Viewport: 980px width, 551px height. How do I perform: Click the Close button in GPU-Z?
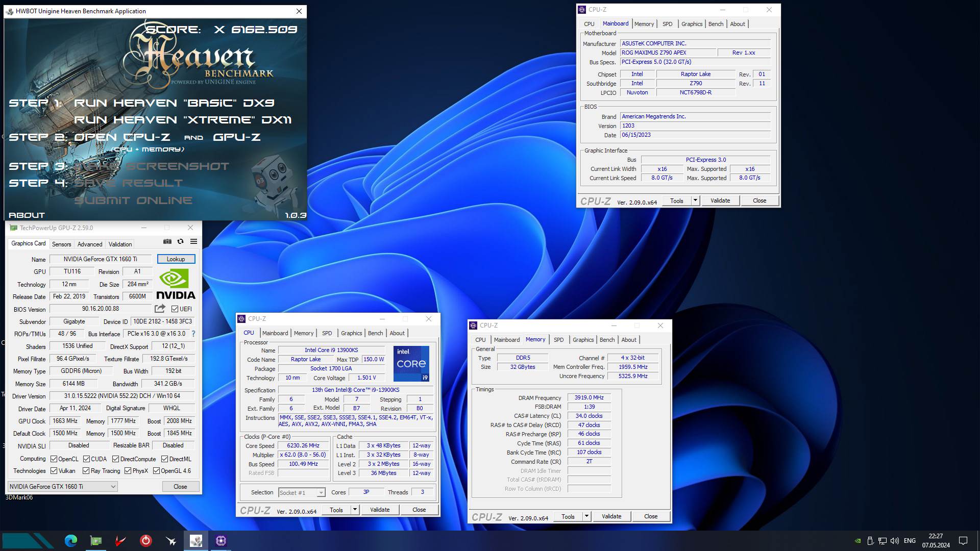pos(180,487)
